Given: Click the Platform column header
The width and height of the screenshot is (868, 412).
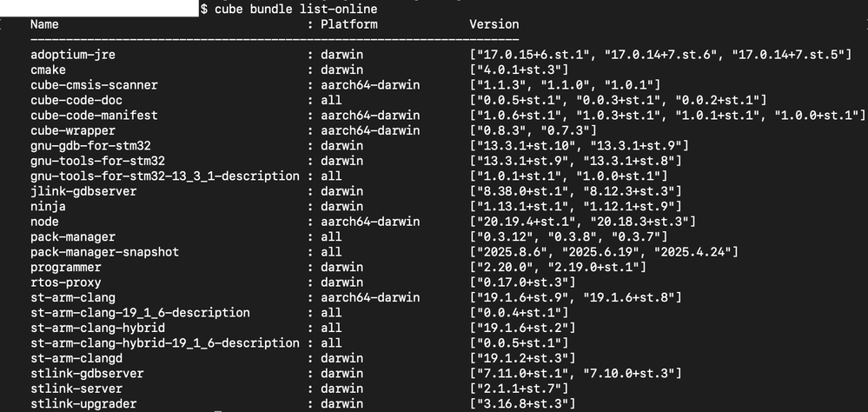Looking at the screenshot, I should pos(349,24).
